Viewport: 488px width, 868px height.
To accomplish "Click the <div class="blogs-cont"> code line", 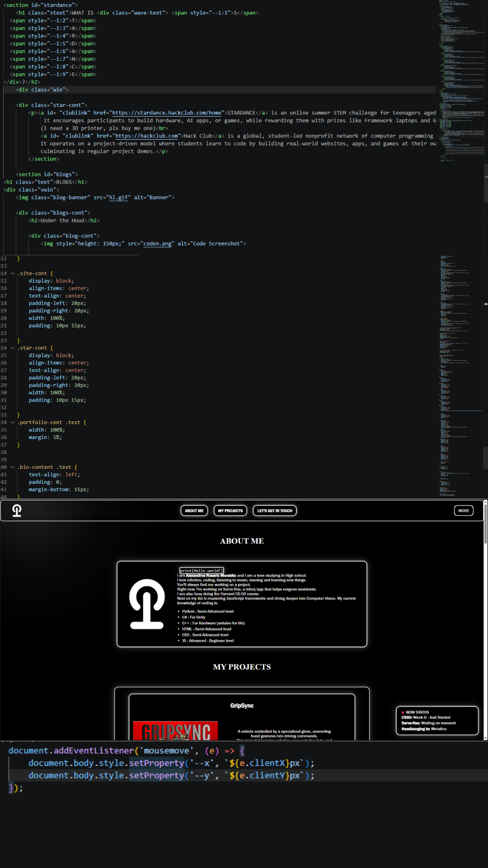I will [x=53, y=213].
